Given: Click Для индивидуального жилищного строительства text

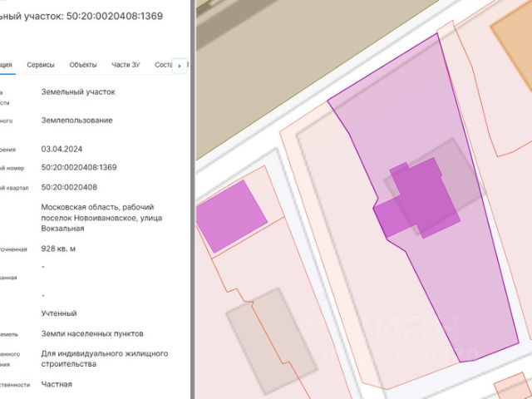Looking at the screenshot, I should (x=105, y=358).
